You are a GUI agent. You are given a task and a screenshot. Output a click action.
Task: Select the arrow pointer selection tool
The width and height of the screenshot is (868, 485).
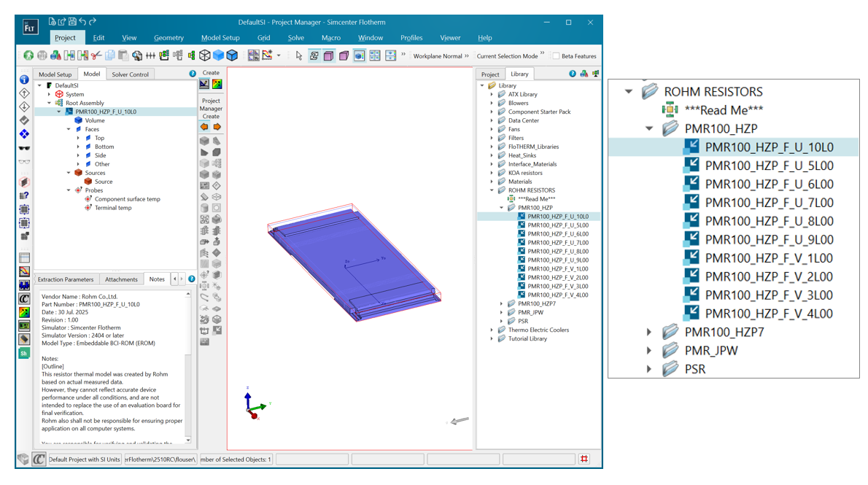click(x=300, y=55)
